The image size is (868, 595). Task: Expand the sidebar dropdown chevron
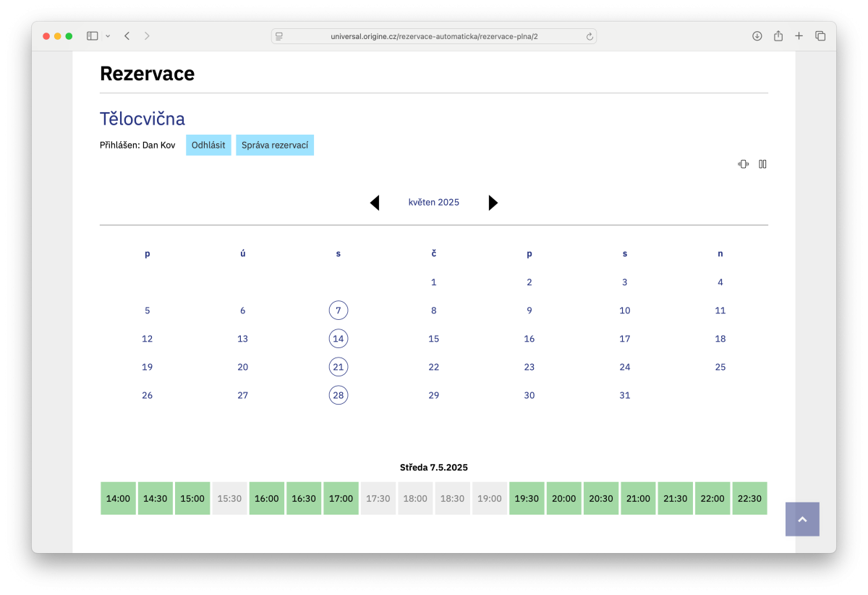point(108,36)
